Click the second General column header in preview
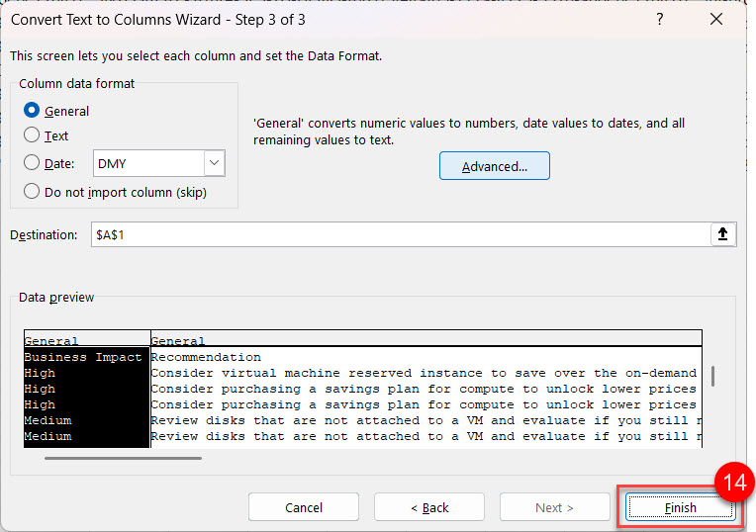Viewport: 756px width, 532px height. click(178, 340)
